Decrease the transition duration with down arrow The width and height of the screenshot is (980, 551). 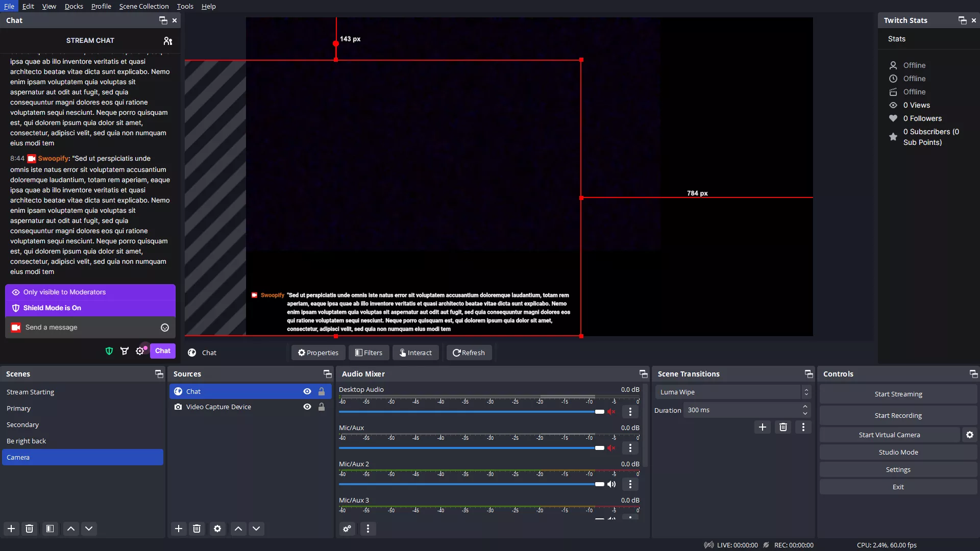805,413
